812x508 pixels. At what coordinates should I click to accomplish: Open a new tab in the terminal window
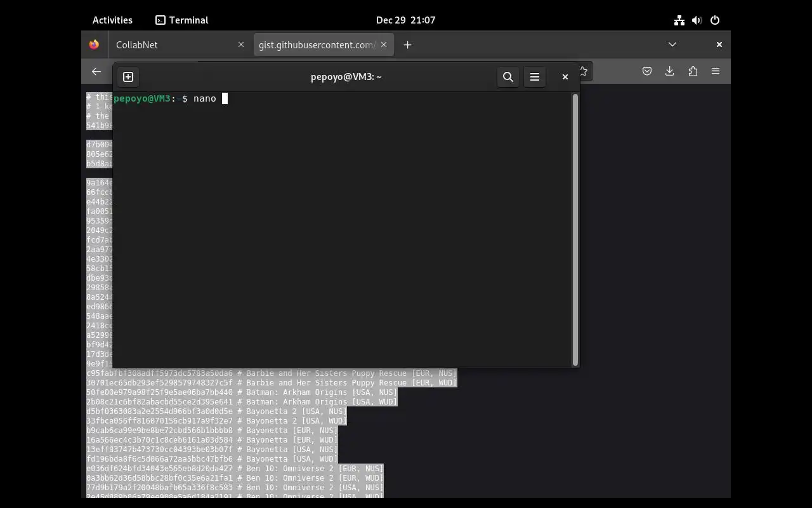point(128,77)
